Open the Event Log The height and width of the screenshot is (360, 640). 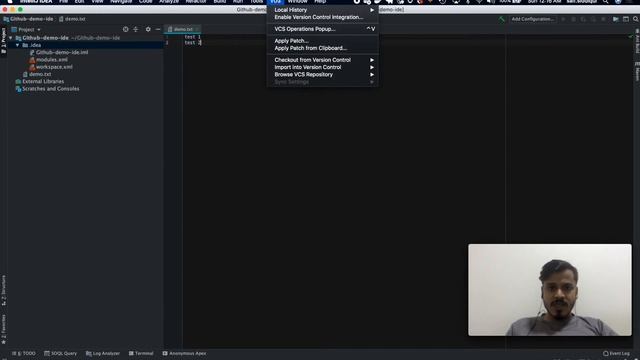pyautogui.click(x=616, y=353)
